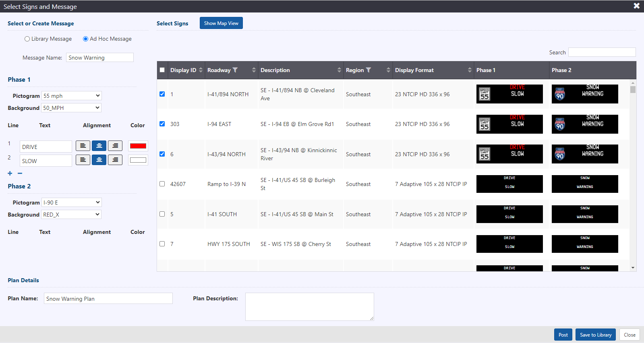The height and width of the screenshot is (343, 644).
Task: Check sign with Display ID 7
Action: coord(162,244)
